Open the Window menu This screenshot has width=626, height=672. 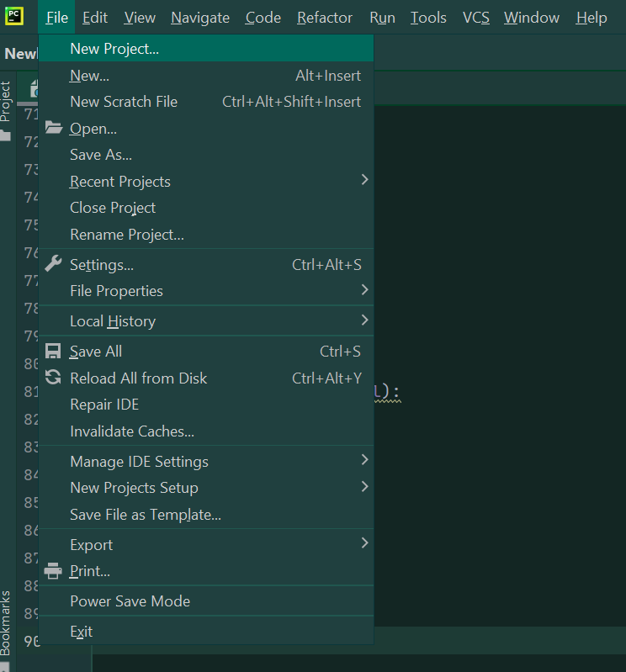click(x=532, y=18)
